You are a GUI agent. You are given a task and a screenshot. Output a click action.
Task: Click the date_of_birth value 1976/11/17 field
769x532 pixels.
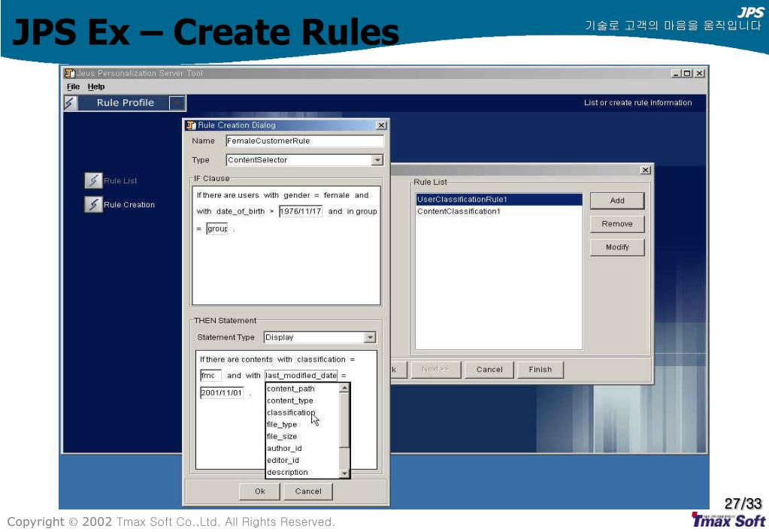pos(301,211)
